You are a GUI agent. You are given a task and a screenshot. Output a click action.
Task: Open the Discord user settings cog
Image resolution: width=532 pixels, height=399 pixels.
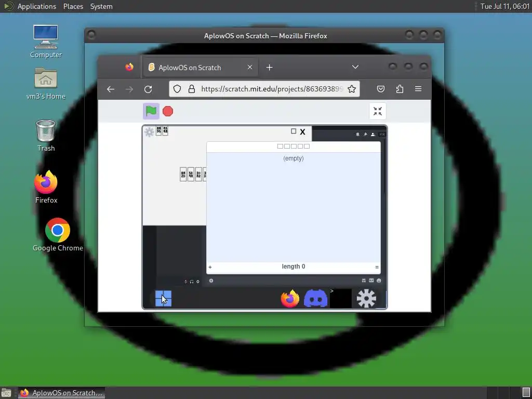point(198,281)
